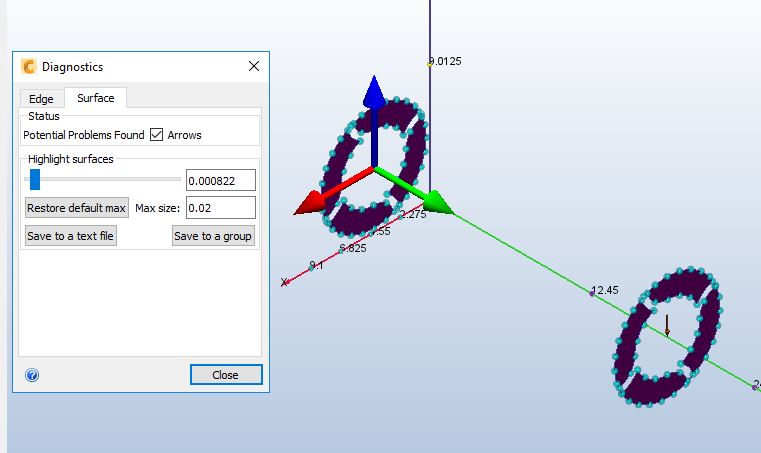This screenshot has height=453, width=761.
Task: Select the Surface tab
Action: click(x=96, y=98)
